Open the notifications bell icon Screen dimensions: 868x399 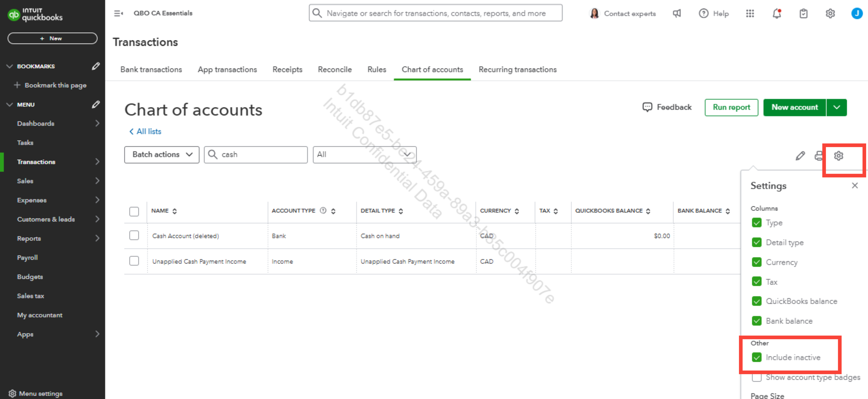click(x=777, y=14)
